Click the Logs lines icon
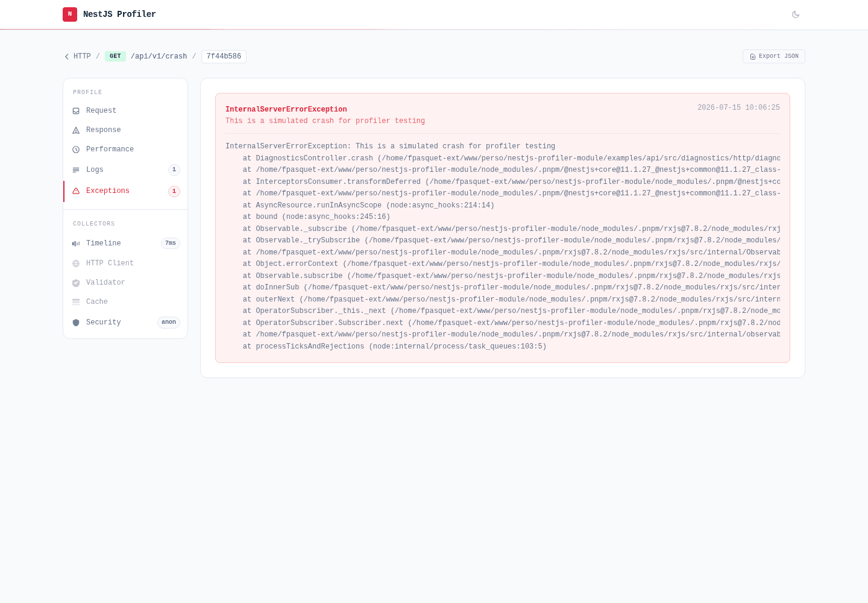 point(76,170)
